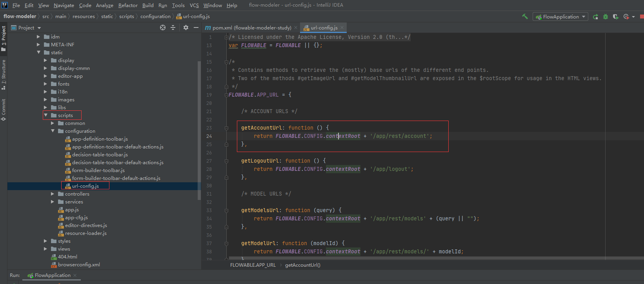Fold the getLogoutUrl function at line 27
The height and width of the screenshot is (284, 644).
226,161
